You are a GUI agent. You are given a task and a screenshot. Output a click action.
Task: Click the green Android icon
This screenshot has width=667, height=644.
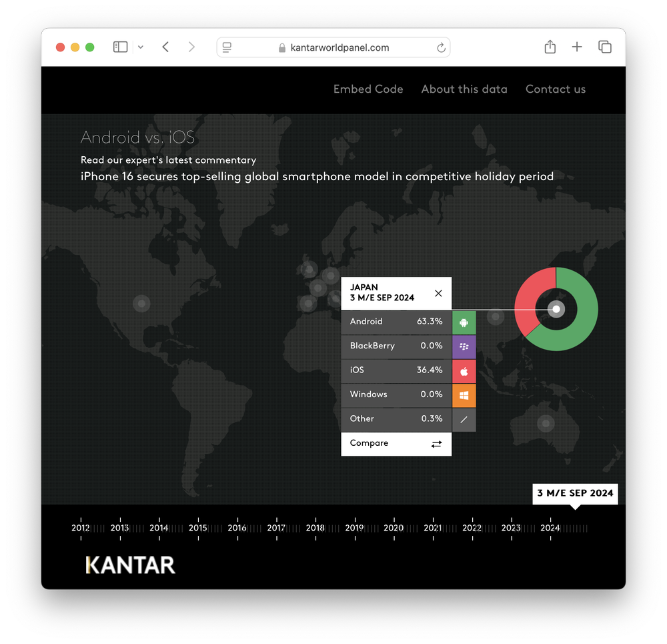(x=464, y=322)
